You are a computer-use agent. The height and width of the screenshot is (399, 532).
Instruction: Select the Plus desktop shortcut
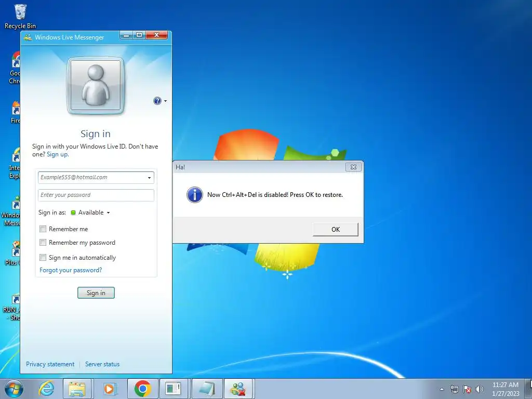[x=13, y=253]
